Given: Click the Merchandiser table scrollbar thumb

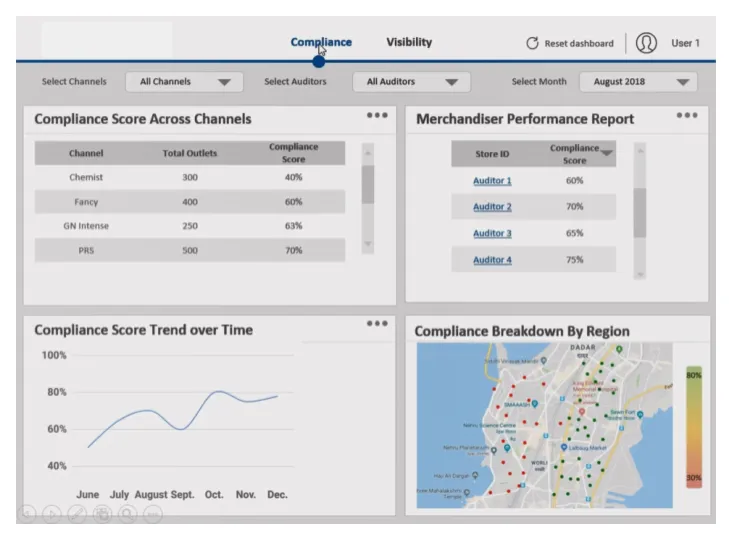Looking at the screenshot, I should point(640,213).
